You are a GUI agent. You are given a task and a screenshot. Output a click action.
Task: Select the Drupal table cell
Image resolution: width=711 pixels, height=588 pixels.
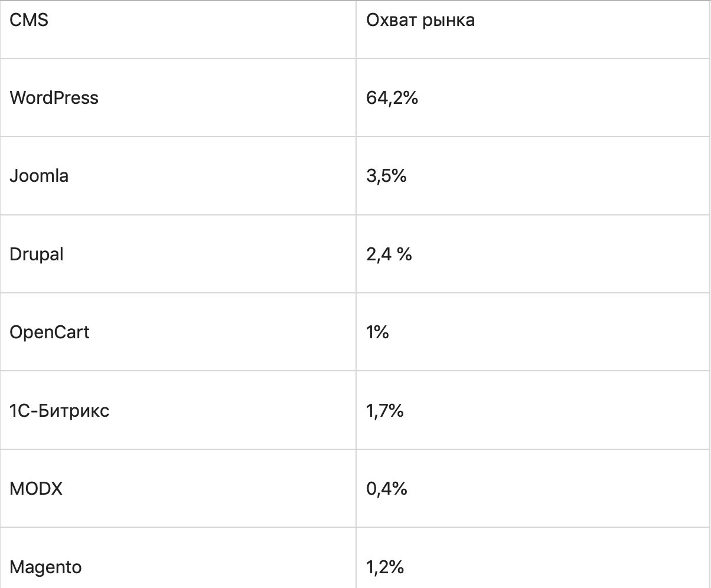[x=37, y=254]
